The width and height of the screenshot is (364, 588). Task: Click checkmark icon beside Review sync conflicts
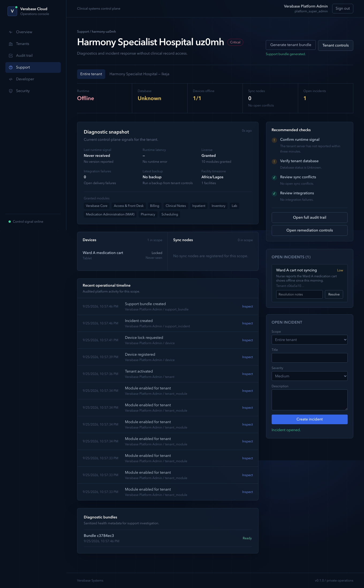274,177
